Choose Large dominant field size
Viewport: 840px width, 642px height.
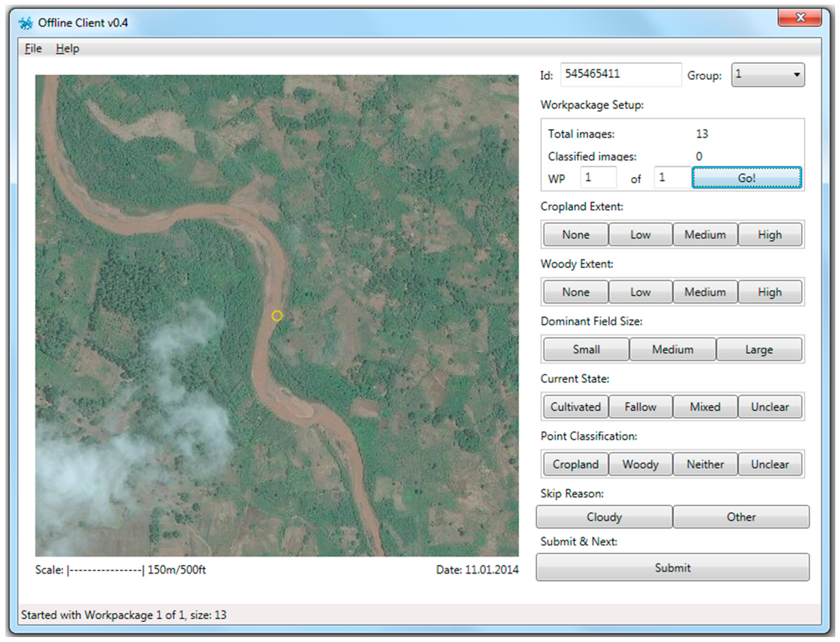[x=759, y=349]
